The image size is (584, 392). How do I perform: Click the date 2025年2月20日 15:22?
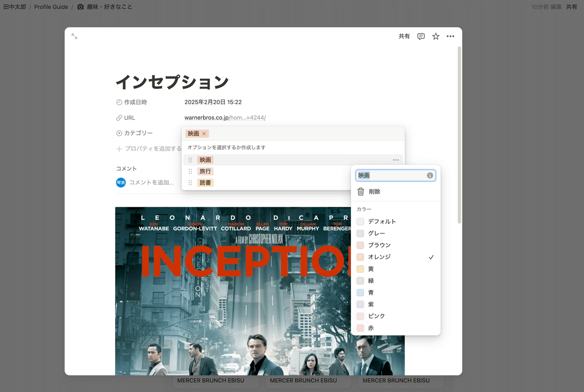tap(213, 102)
